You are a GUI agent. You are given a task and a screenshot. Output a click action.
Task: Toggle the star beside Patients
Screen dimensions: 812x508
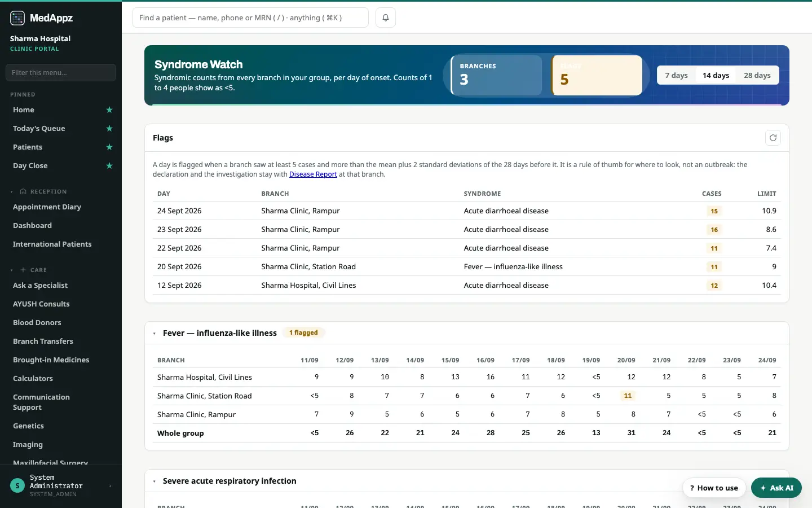(x=109, y=147)
